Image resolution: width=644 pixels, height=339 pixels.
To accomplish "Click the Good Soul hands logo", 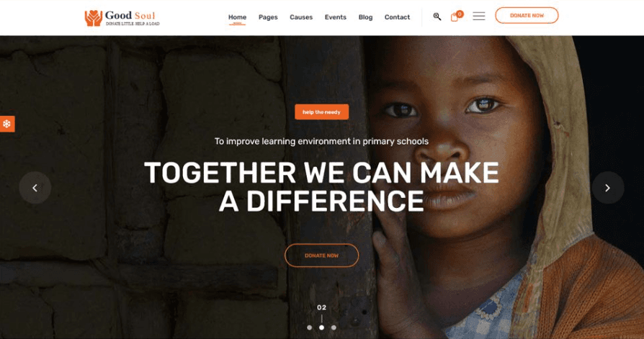I will (x=93, y=18).
